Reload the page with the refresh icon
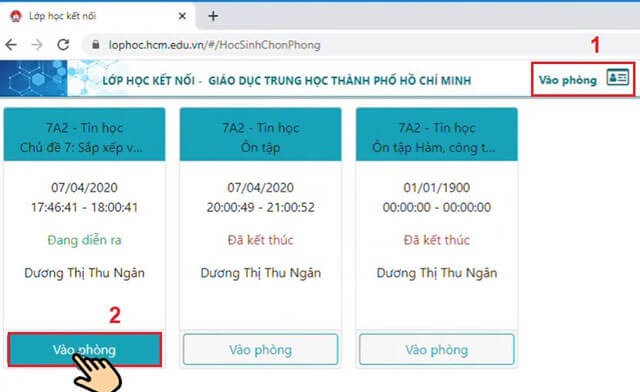Viewport: 640px width, 392px height. coord(63,45)
